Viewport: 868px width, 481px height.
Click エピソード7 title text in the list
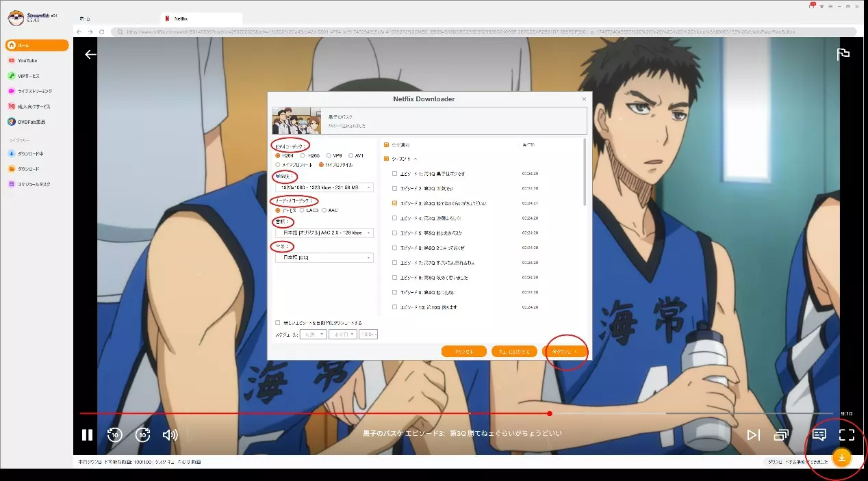point(439,263)
